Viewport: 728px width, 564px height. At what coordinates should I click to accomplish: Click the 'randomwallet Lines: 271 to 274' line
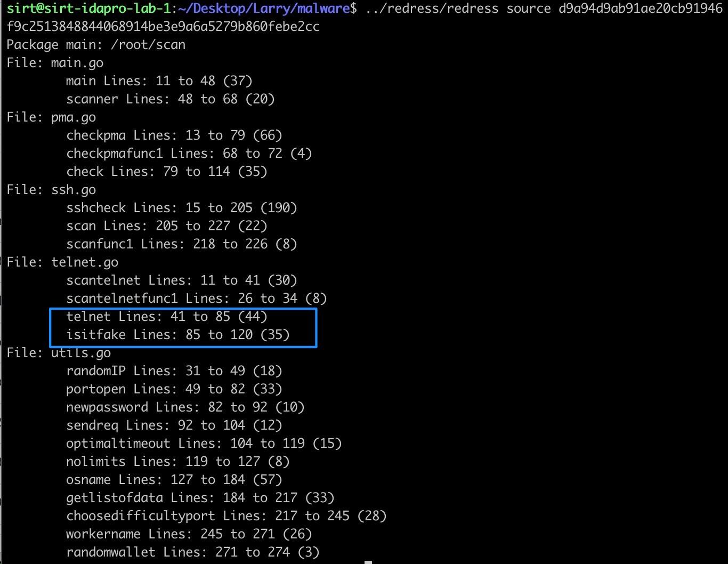[x=192, y=552]
